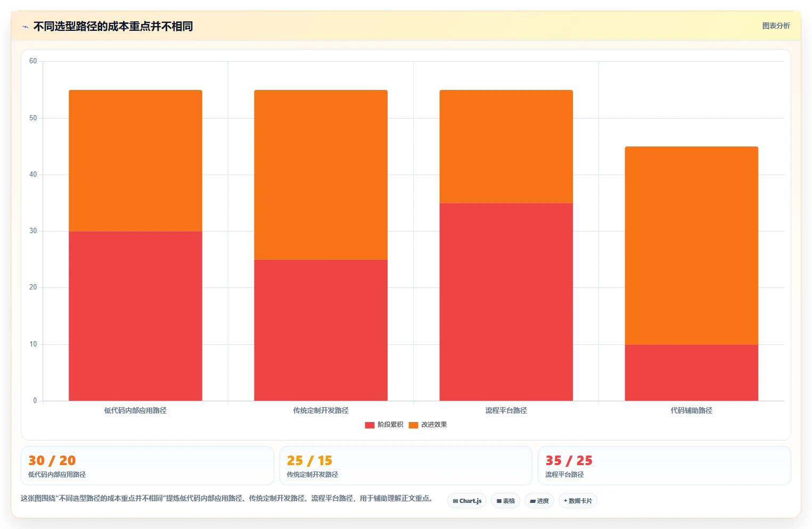The height and width of the screenshot is (529, 812).
Task: Toggle the 改进效果 orange legend swatch
Action: (413, 425)
